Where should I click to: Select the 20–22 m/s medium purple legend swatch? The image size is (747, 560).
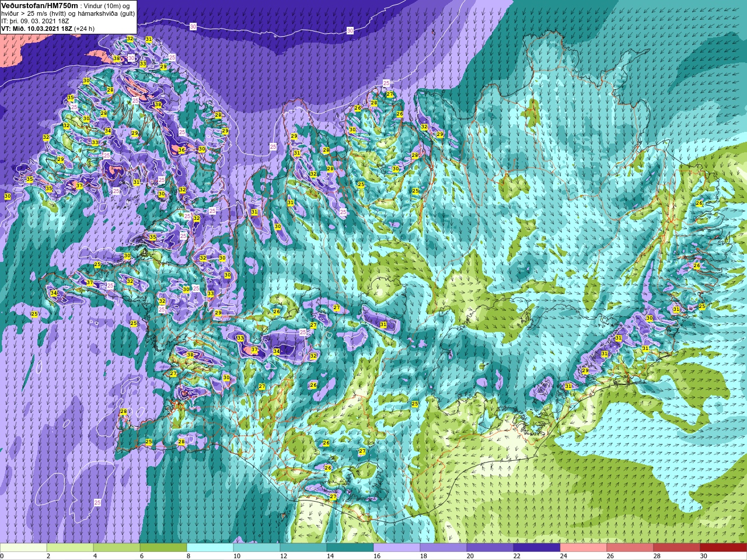[x=490, y=548]
